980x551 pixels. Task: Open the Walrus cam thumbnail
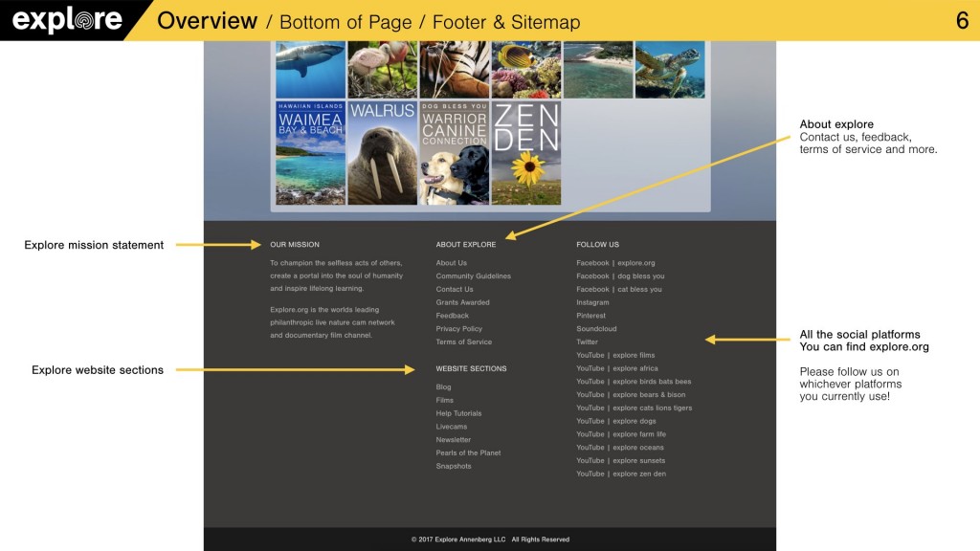coord(382,153)
